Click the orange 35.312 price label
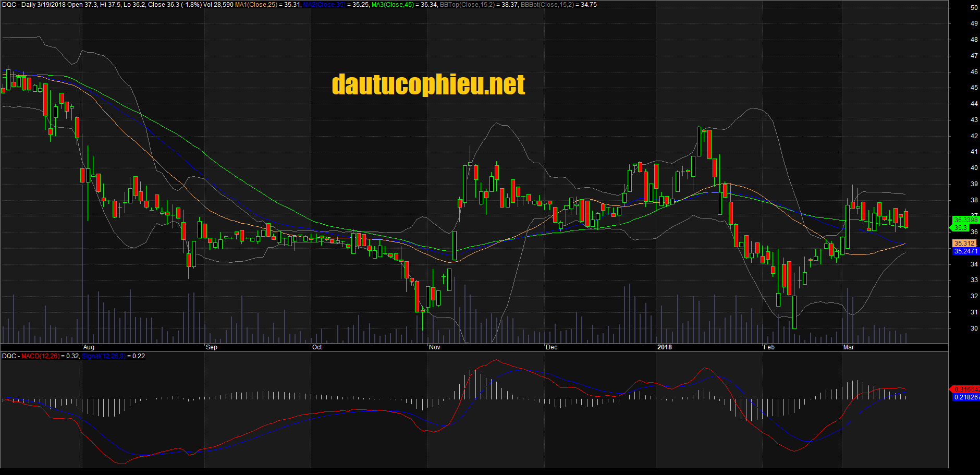 964,243
